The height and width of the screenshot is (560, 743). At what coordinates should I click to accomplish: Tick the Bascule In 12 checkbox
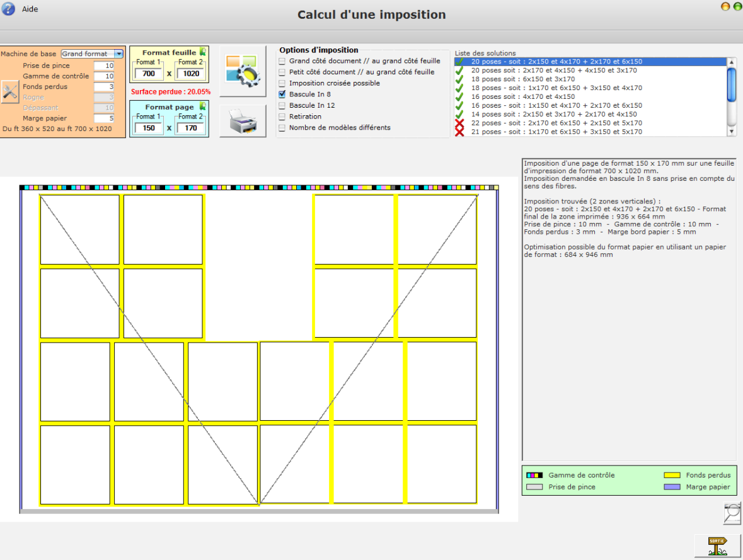pos(282,105)
